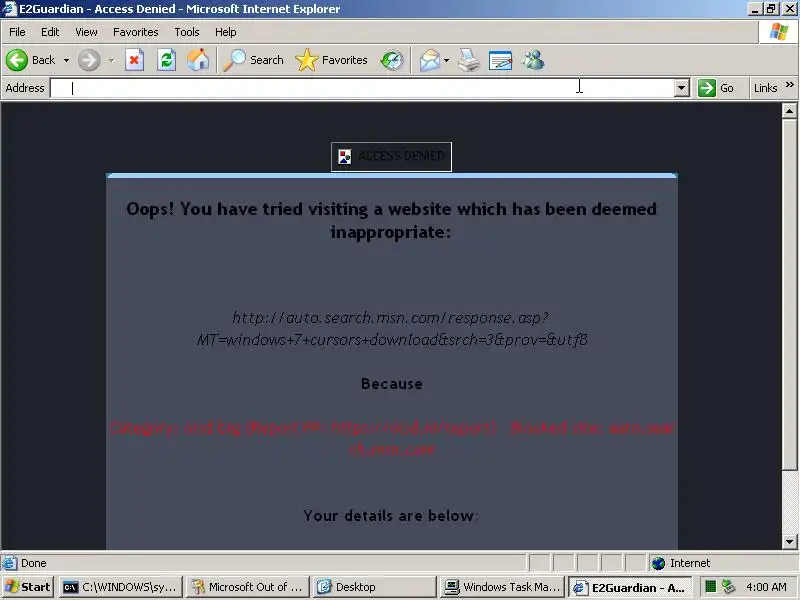
Task: Click the Windows flag logo throbber
Action: [x=779, y=32]
